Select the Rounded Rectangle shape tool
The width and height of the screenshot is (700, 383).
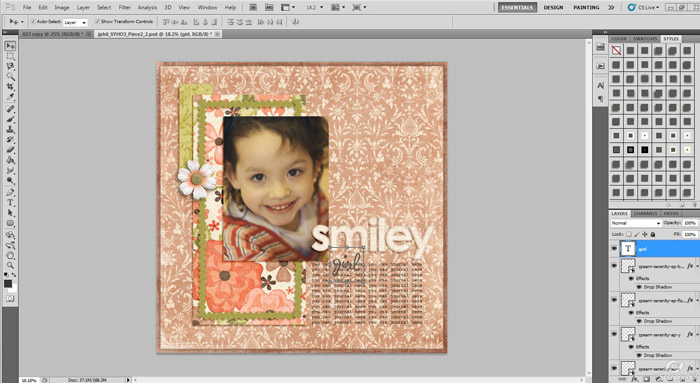(10, 223)
